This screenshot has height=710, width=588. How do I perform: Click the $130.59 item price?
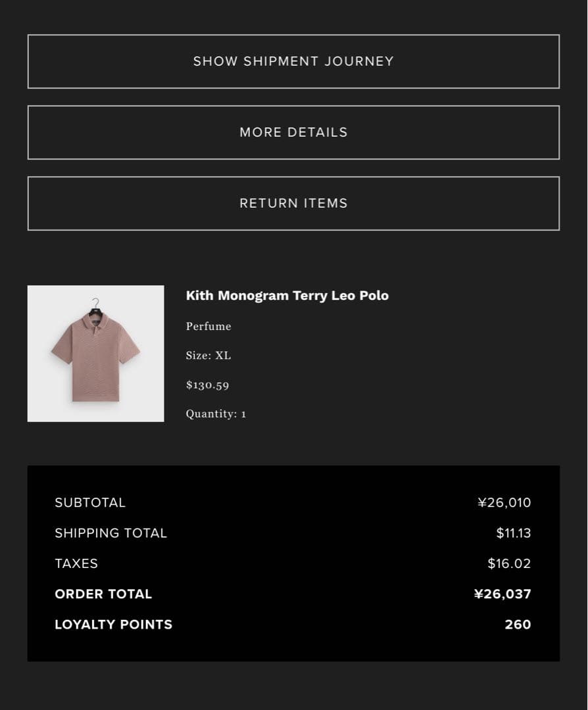coord(207,385)
